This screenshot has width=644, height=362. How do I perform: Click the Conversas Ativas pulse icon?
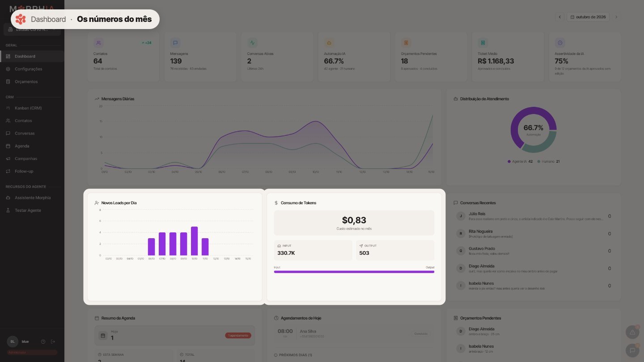click(252, 43)
